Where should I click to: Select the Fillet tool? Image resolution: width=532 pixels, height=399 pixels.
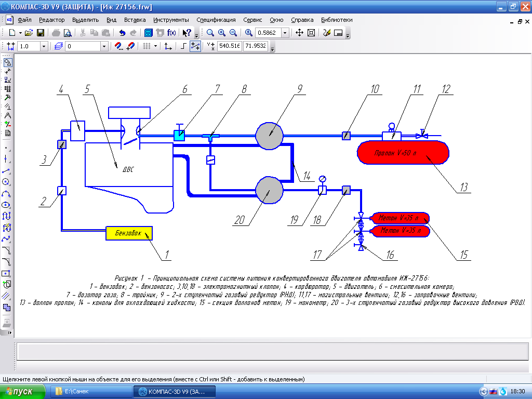(6, 262)
